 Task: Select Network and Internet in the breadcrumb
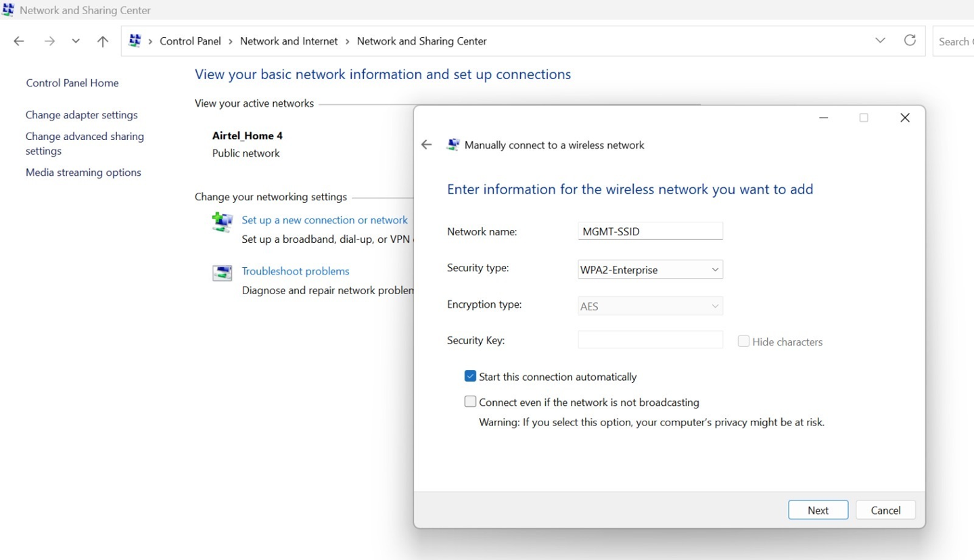point(289,41)
